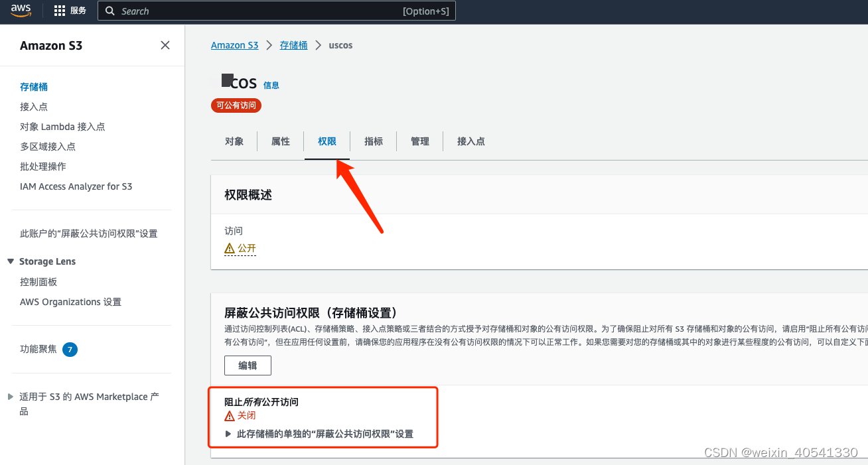Open 接入点 in the sidebar
868x465 pixels.
click(x=34, y=107)
